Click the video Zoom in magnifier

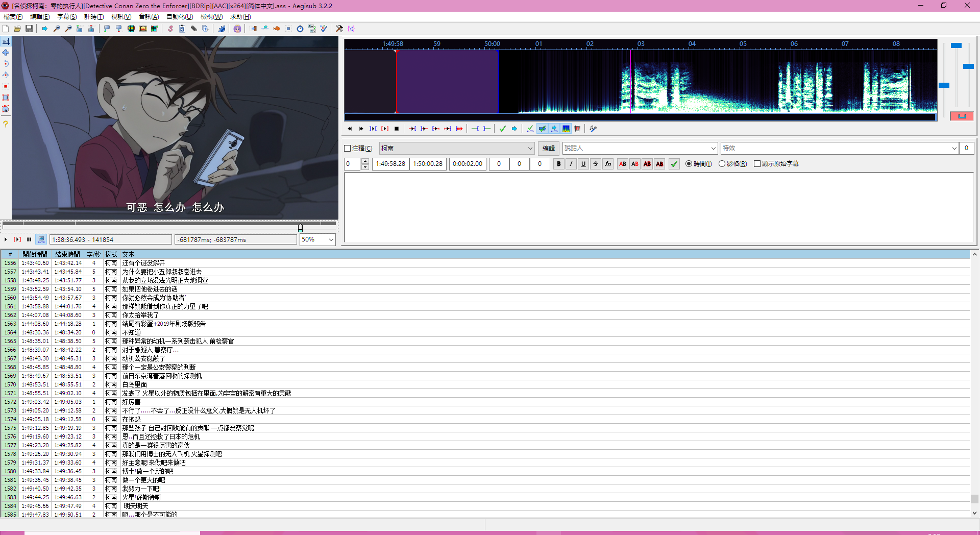point(57,29)
